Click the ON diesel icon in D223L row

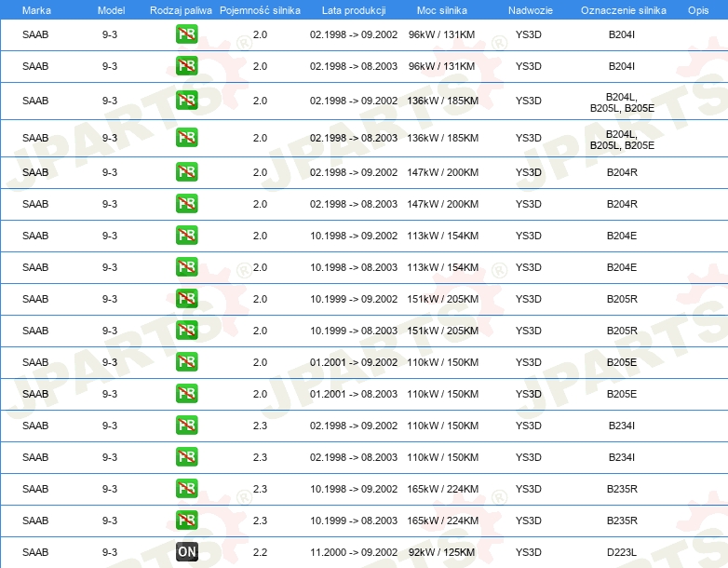click(186, 552)
